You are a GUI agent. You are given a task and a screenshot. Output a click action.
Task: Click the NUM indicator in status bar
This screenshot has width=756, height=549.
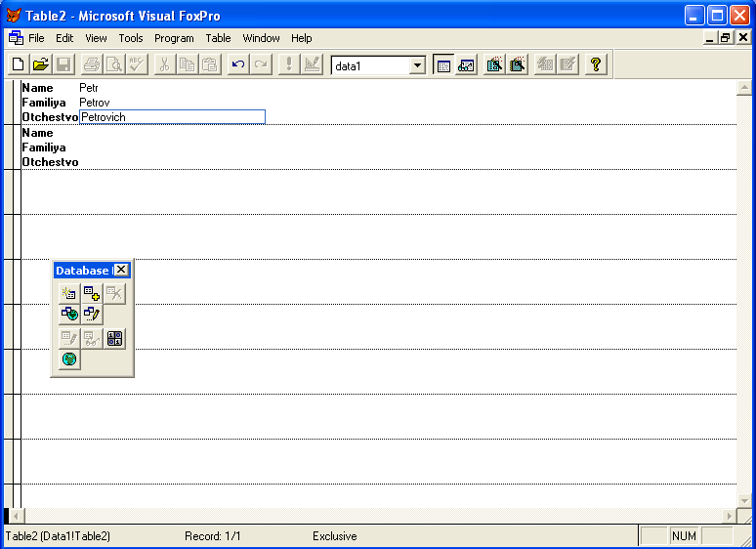[684, 536]
